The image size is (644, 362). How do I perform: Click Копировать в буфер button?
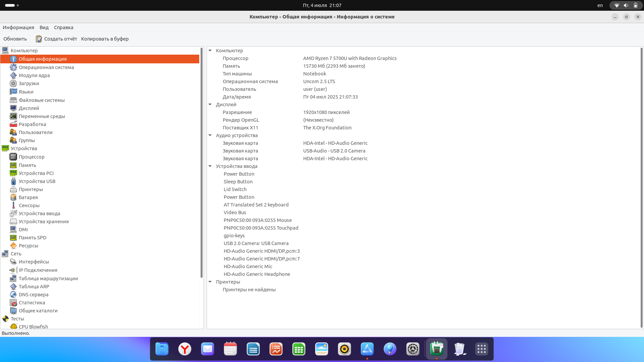105,39
